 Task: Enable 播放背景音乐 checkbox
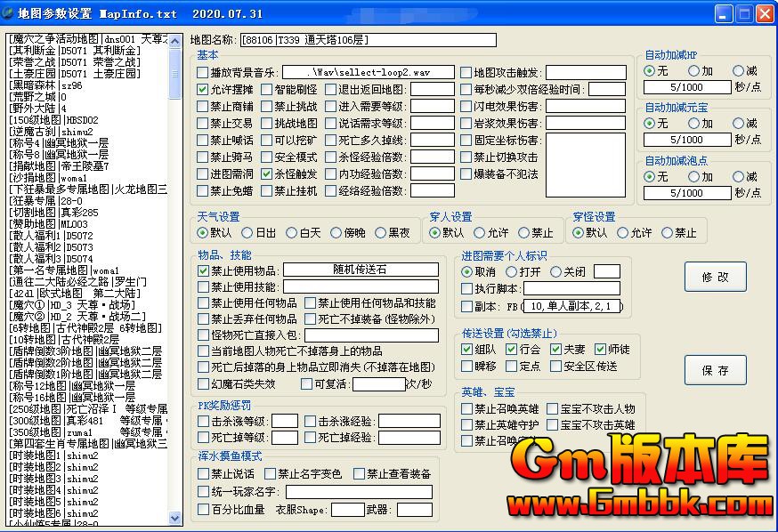tap(203, 72)
